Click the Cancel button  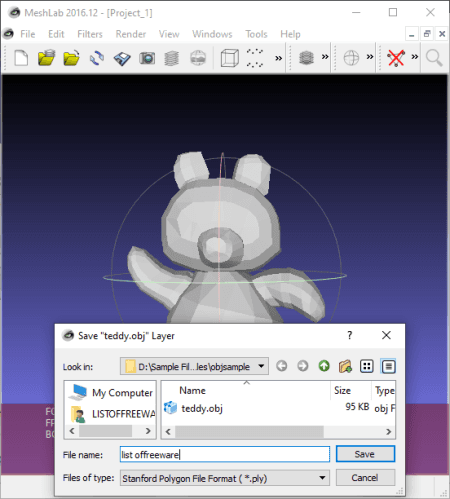pyautogui.click(x=365, y=478)
